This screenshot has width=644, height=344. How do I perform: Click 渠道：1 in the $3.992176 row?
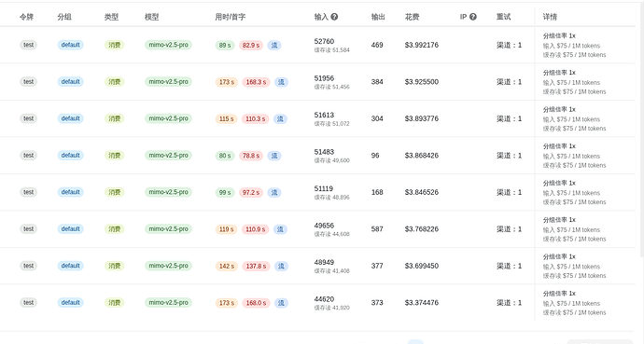pos(510,45)
